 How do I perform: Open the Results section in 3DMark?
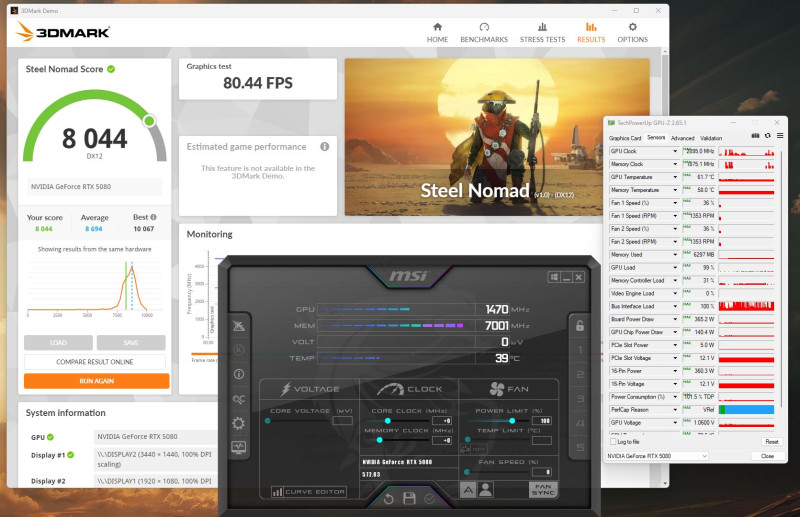[591, 33]
